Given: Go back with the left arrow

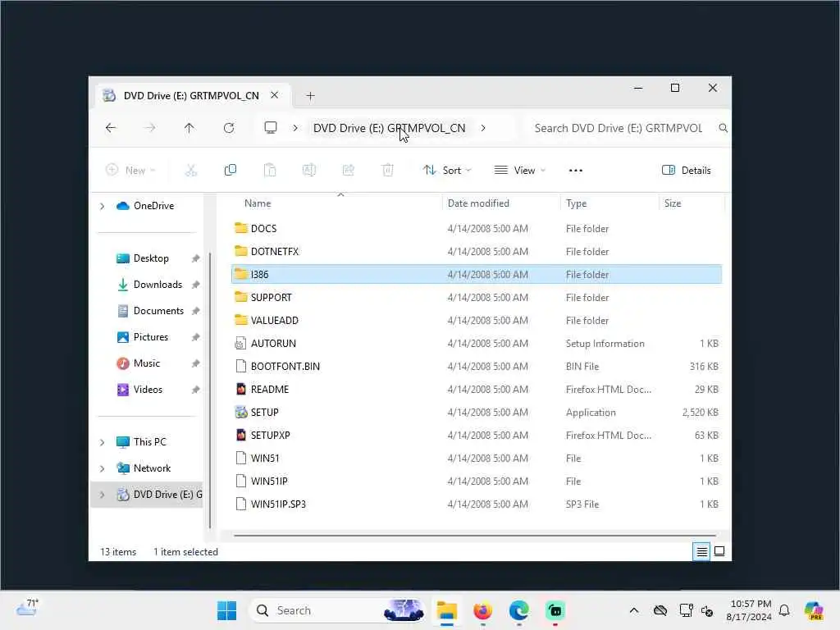Looking at the screenshot, I should pos(111,128).
